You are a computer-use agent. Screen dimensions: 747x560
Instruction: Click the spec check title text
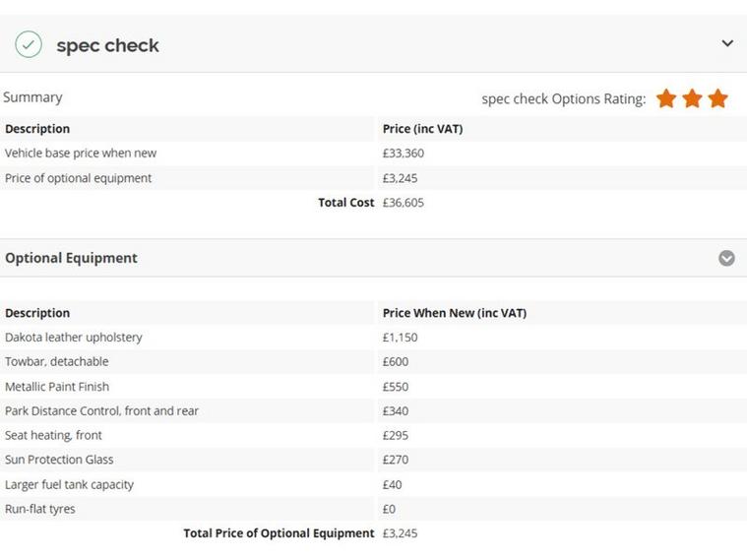click(107, 45)
